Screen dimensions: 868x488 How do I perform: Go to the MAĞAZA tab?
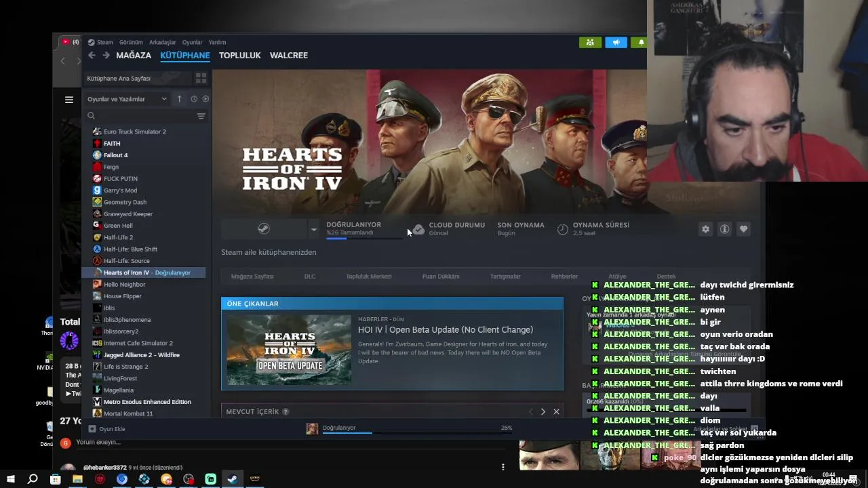134,56
